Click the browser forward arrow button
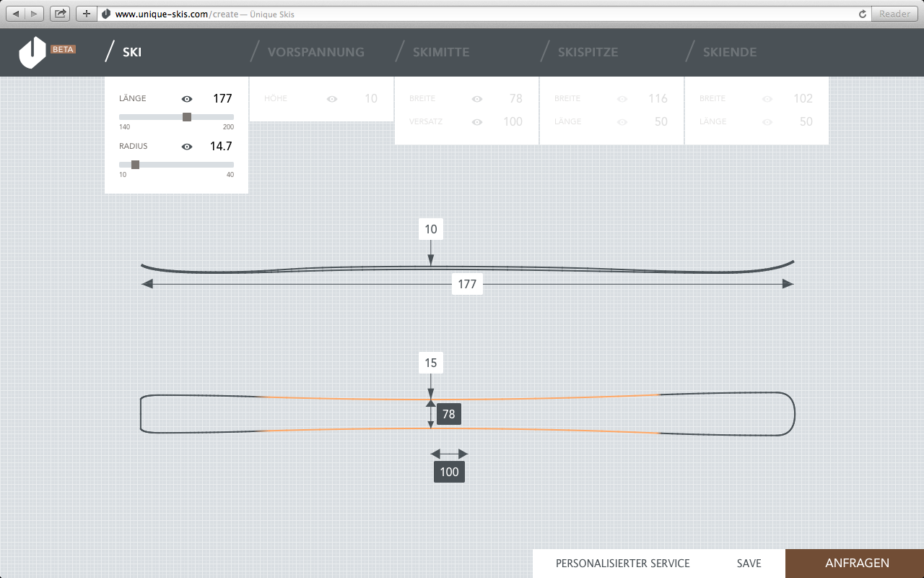 click(x=34, y=14)
